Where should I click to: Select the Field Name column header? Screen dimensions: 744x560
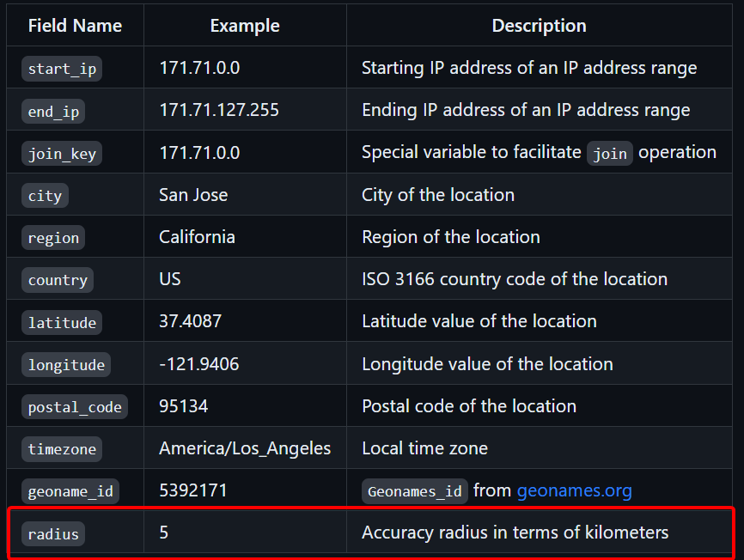[75, 26]
